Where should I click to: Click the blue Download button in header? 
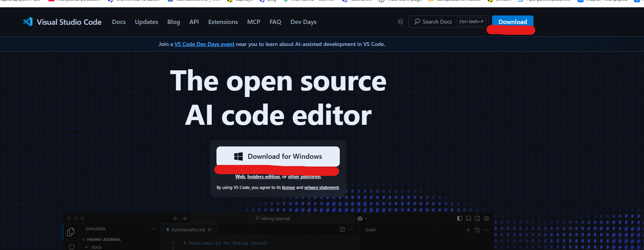(x=513, y=22)
